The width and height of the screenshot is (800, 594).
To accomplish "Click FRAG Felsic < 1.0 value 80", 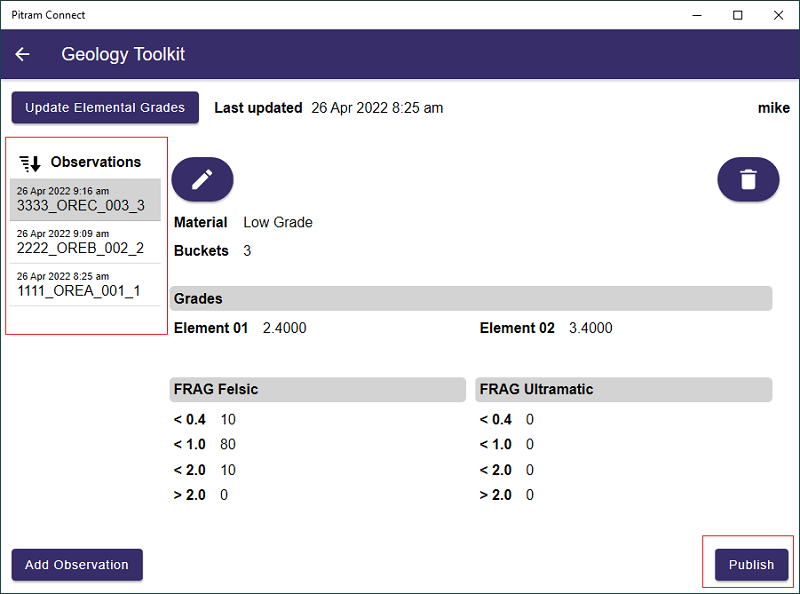I will pos(228,444).
